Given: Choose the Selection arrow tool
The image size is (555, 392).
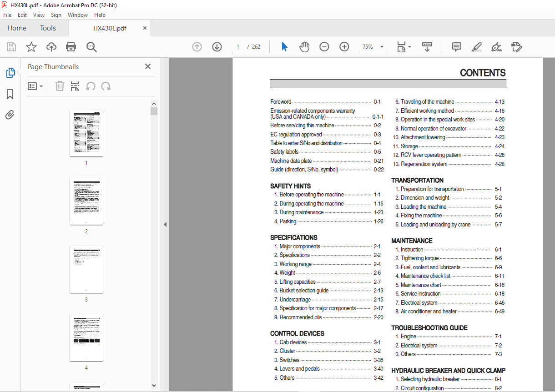Looking at the screenshot, I should tap(284, 47).
